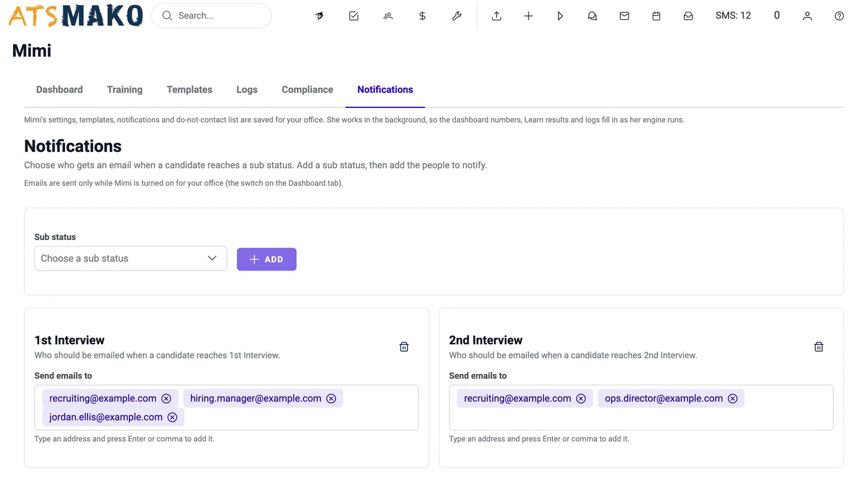868x477 pixels.
Task: Open the inbox tray icon
Action: pos(688,16)
